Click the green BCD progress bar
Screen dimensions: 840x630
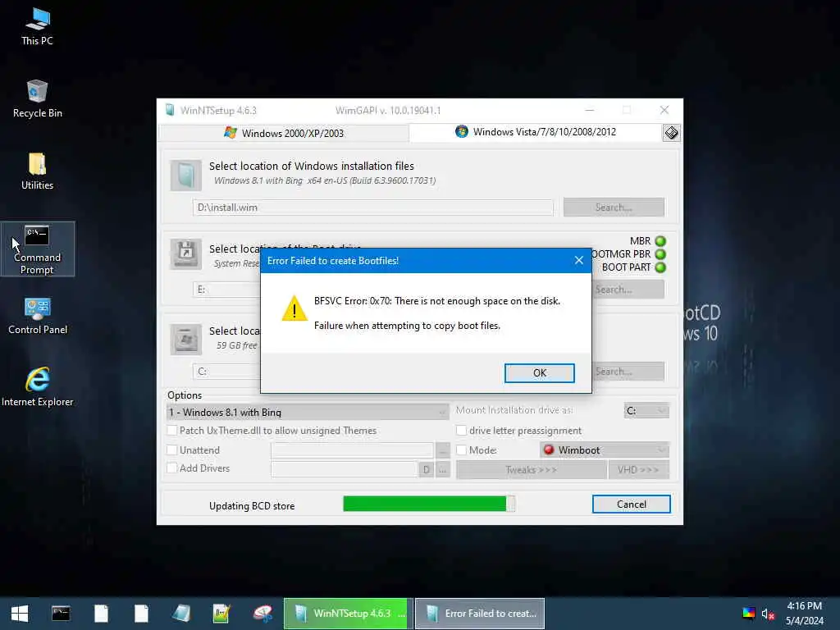click(428, 504)
